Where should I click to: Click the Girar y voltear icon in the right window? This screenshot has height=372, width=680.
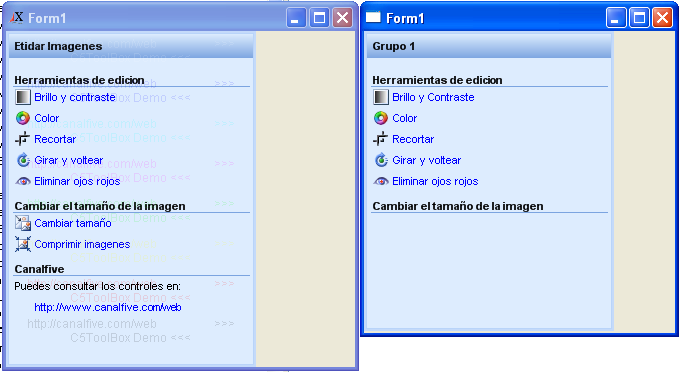[x=381, y=160]
